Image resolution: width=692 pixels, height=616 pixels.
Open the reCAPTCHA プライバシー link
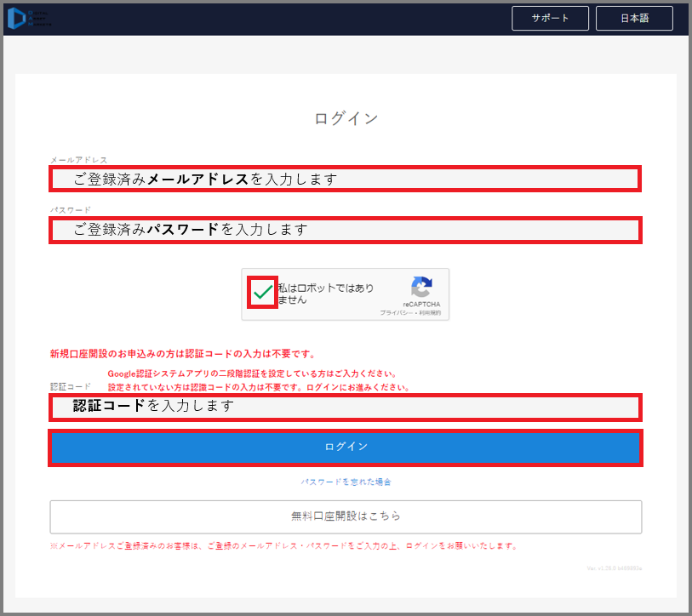397,313
